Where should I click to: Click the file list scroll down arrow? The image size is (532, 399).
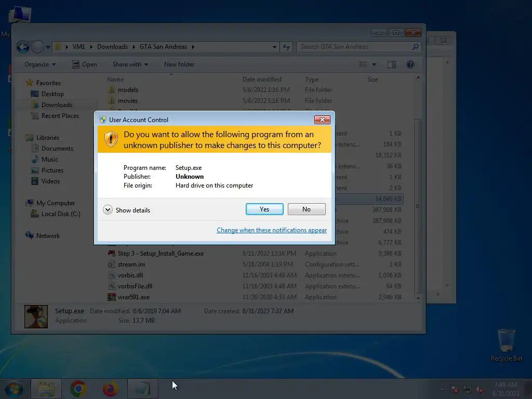(418, 298)
